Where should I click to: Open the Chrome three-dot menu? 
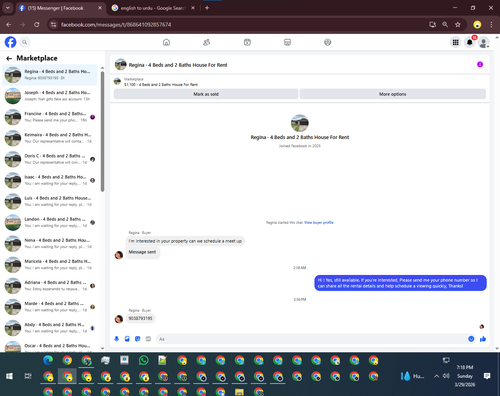491,24
